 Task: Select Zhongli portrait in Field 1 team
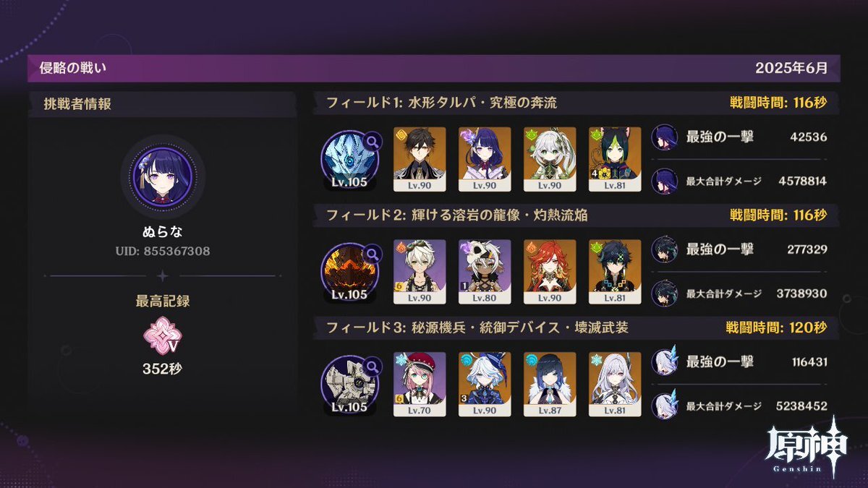coord(420,159)
